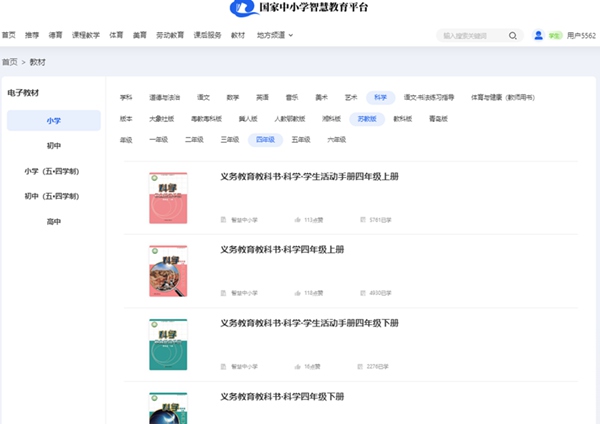This screenshot has width=600, height=424.
Task: Filter by 体育与健康（教师用书）
Action: pos(503,98)
